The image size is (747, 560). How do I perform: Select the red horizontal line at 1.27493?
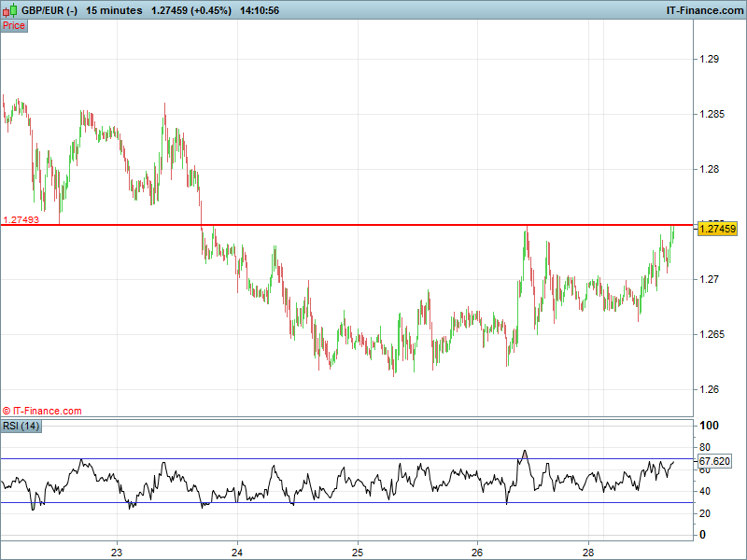point(373,225)
